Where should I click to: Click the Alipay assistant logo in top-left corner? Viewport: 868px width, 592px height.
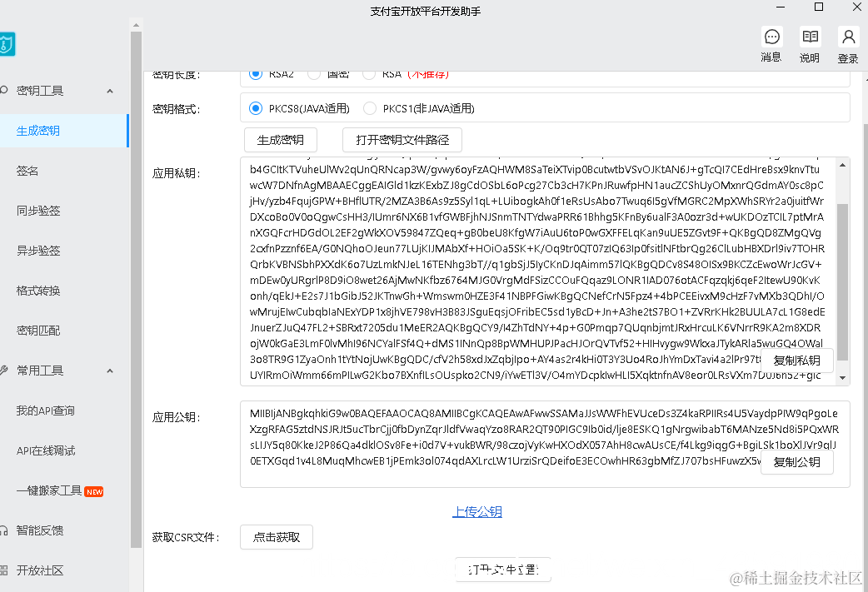pyautogui.click(x=8, y=44)
